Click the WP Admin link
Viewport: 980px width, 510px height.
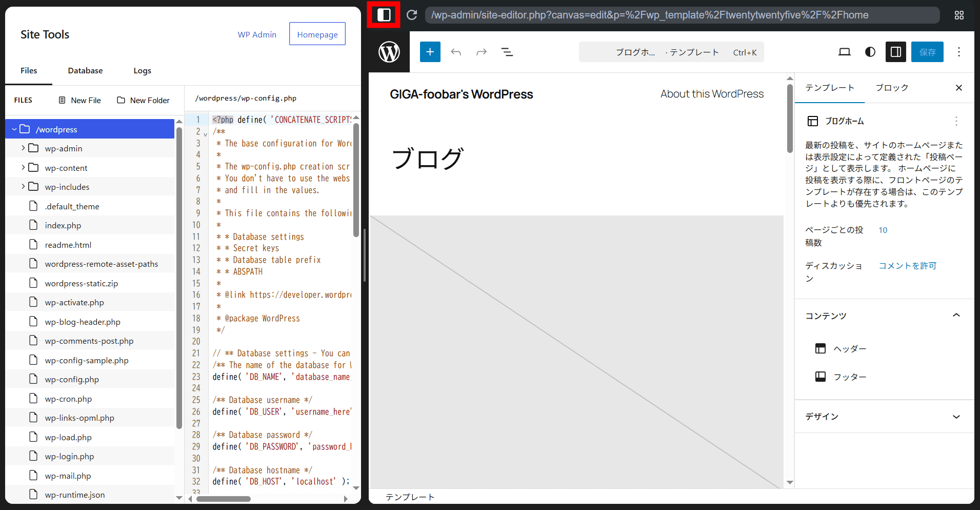point(257,34)
